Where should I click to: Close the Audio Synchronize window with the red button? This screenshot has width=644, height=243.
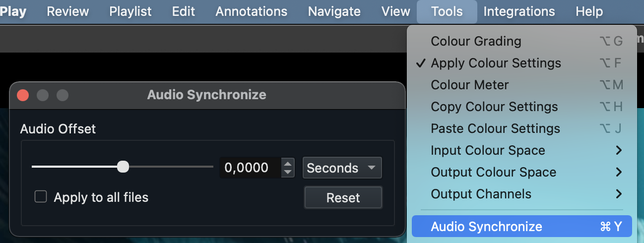(23, 95)
